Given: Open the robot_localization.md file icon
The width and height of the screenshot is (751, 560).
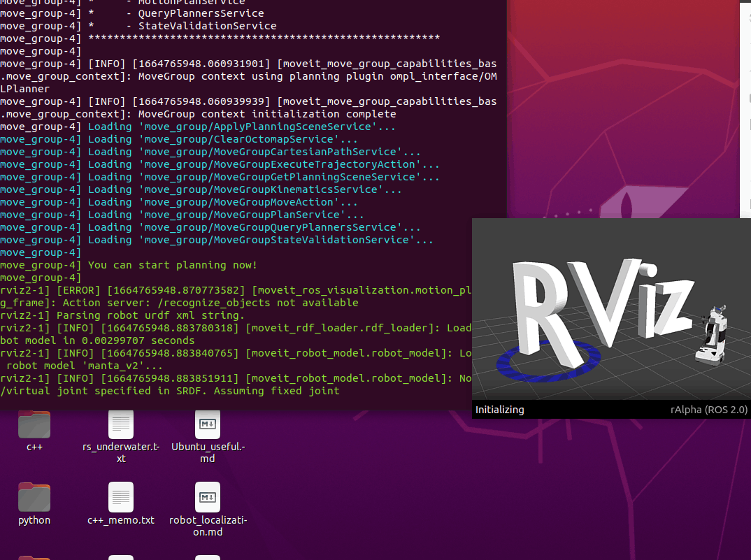Looking at the screenshot, I should (x=208, y=497).
